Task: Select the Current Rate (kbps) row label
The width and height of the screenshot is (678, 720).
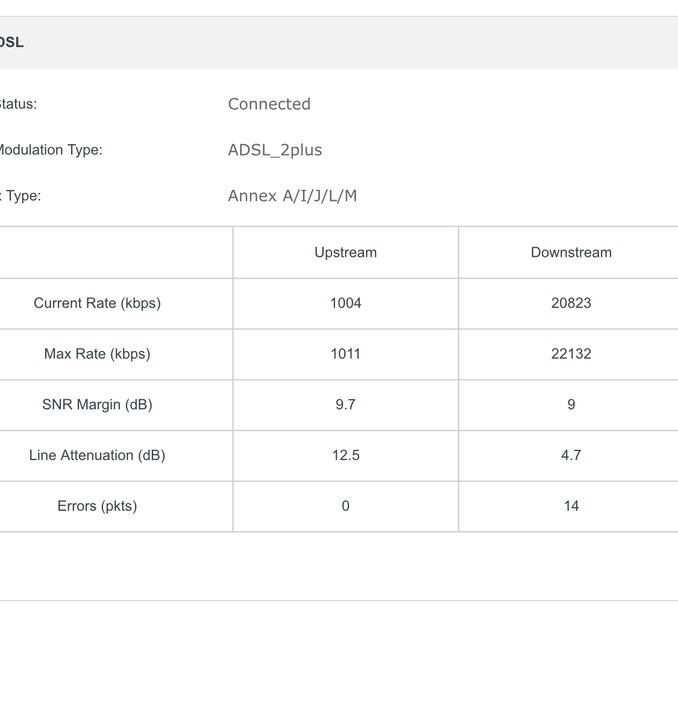Action: click(x=97, y=303)
